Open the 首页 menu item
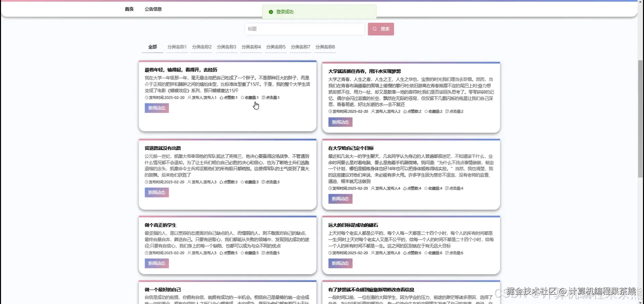 tap(129, 9)
